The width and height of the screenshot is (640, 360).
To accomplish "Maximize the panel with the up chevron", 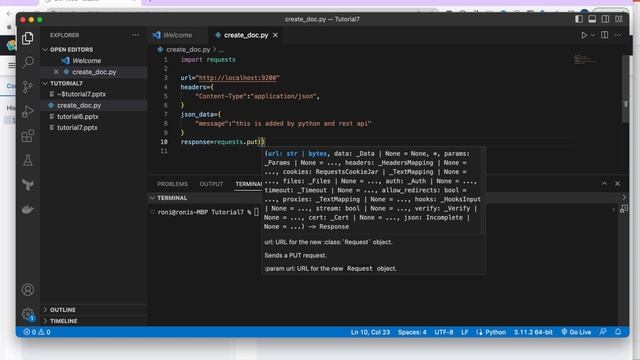I will point(604,184).
